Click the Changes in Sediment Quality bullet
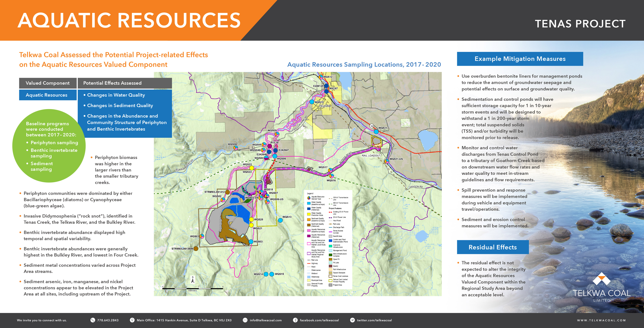The height and width of the screenshot is (328, 644). click(x=118, y=105)
